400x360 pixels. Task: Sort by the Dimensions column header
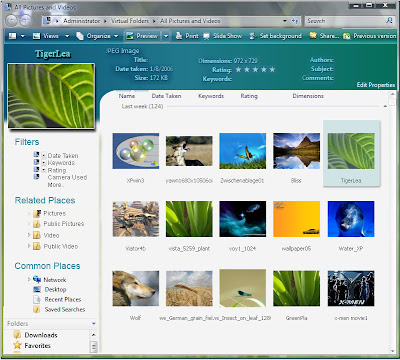click(x=308, y=96)
